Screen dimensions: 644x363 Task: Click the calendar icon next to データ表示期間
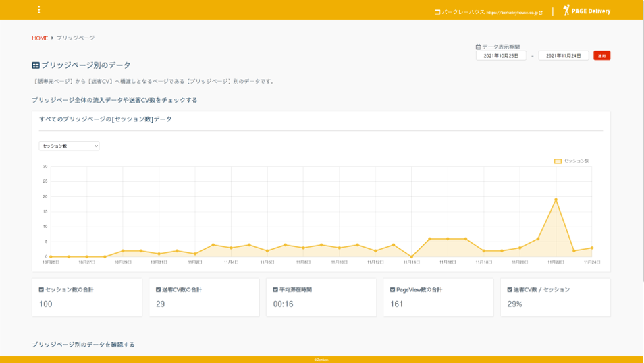[479, 47]
